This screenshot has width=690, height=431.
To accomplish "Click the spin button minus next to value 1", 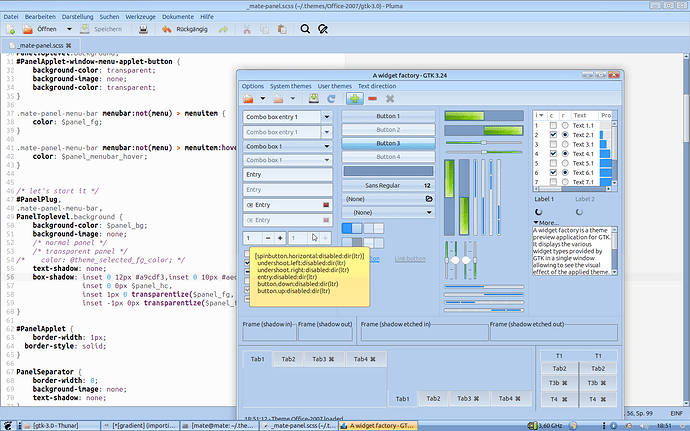I will coord(268,238).
